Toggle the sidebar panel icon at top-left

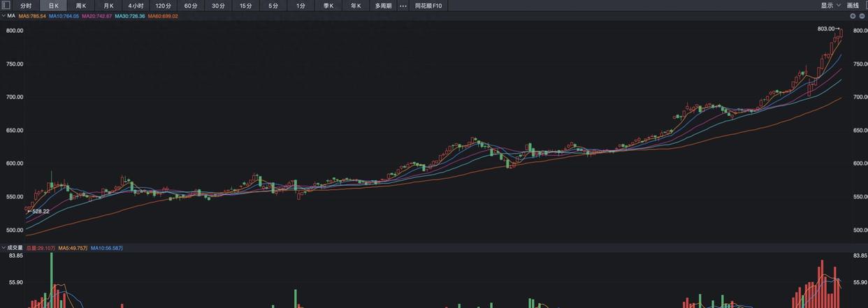[6, 6]
